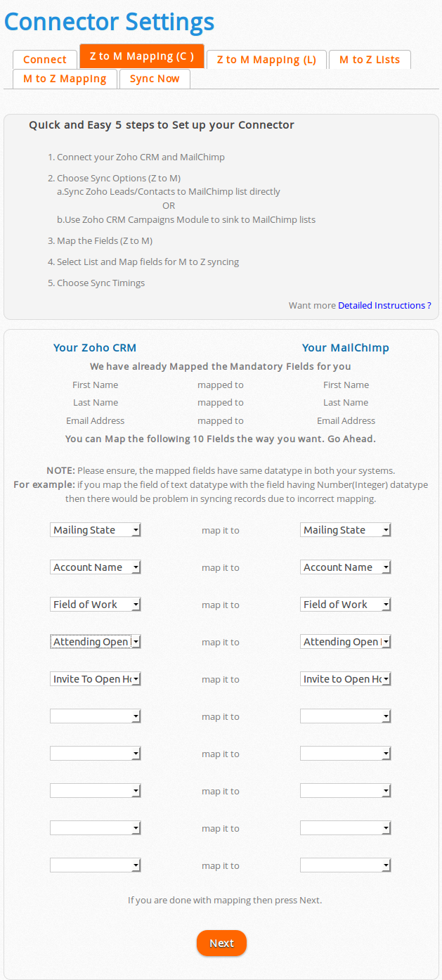Expand Zoho Invite To Open House dropdown

(x=96, y=679)
